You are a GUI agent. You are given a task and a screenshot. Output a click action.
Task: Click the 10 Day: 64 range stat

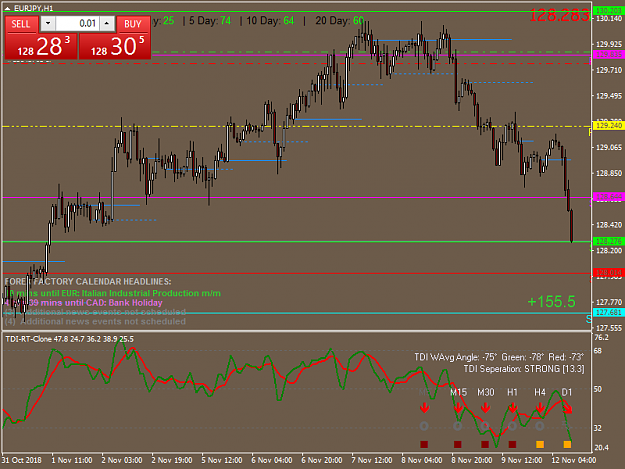(270, 21)
